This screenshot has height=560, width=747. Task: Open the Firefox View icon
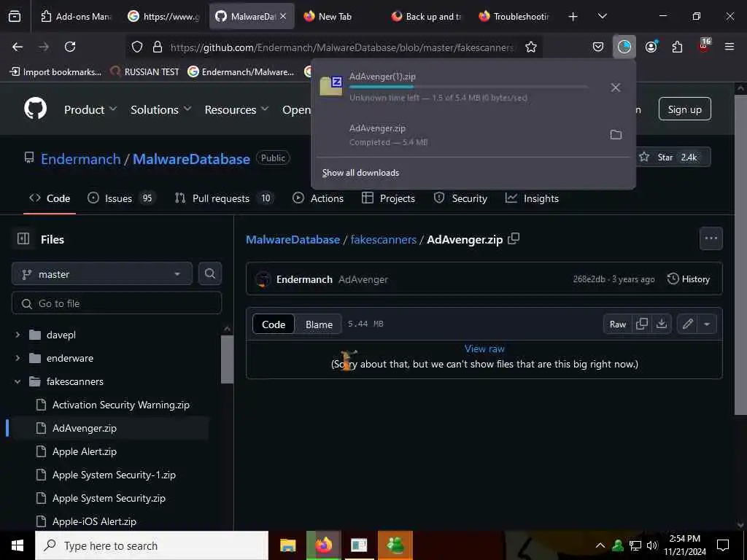tap(15, 16)
